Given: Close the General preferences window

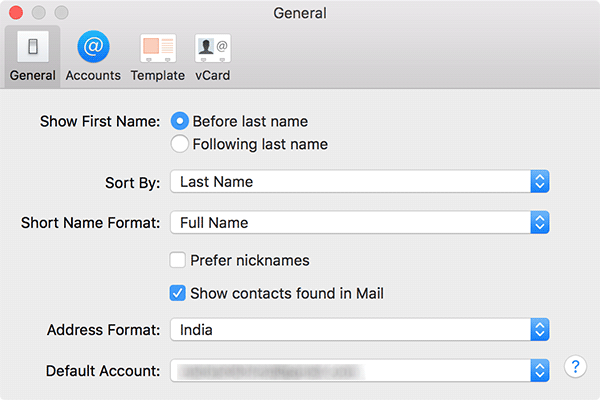Looking at the screenshot, I should point(16,13).
